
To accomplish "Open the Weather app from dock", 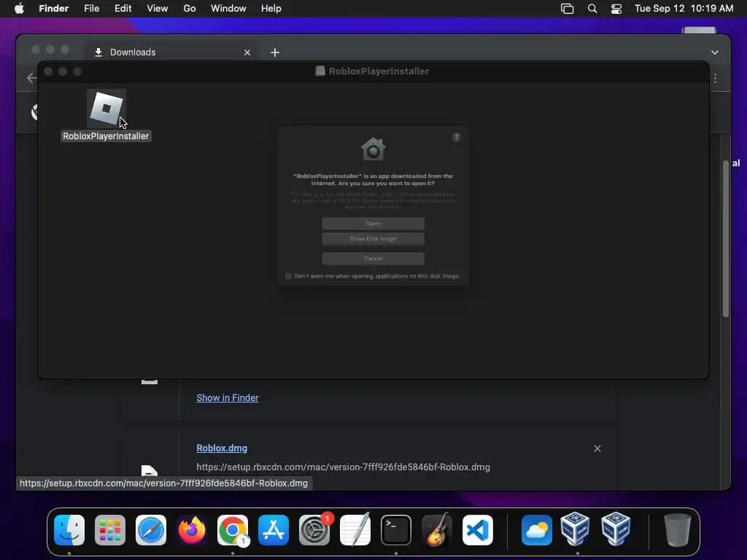I will [x=537, y=530].
